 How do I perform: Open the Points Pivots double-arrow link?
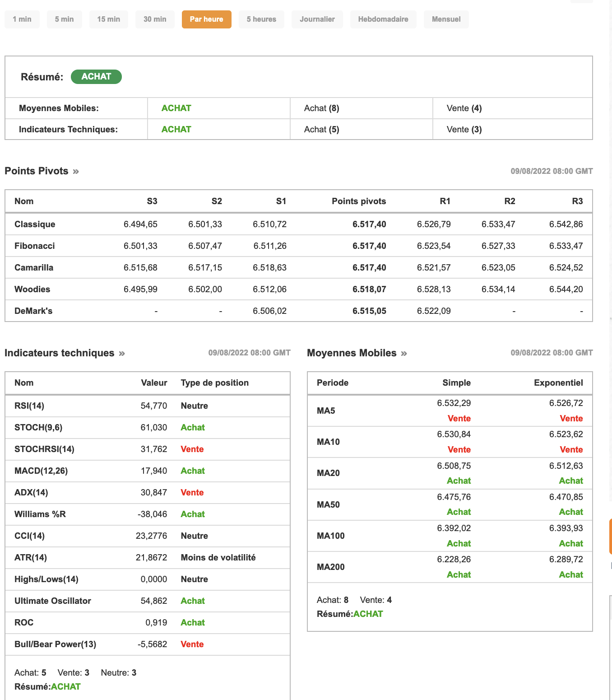76,172
